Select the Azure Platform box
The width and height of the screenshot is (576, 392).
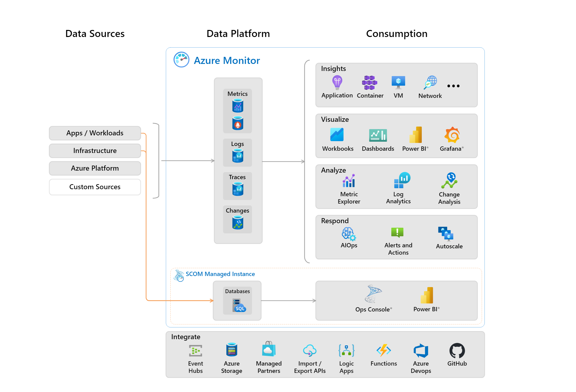click(x=95, y=168)
